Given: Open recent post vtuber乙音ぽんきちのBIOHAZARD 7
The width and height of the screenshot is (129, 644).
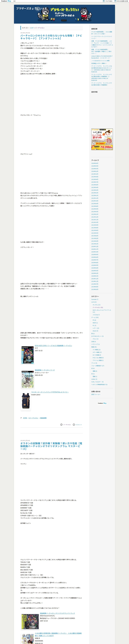Looking at the screenshot, I should point(102,57).
